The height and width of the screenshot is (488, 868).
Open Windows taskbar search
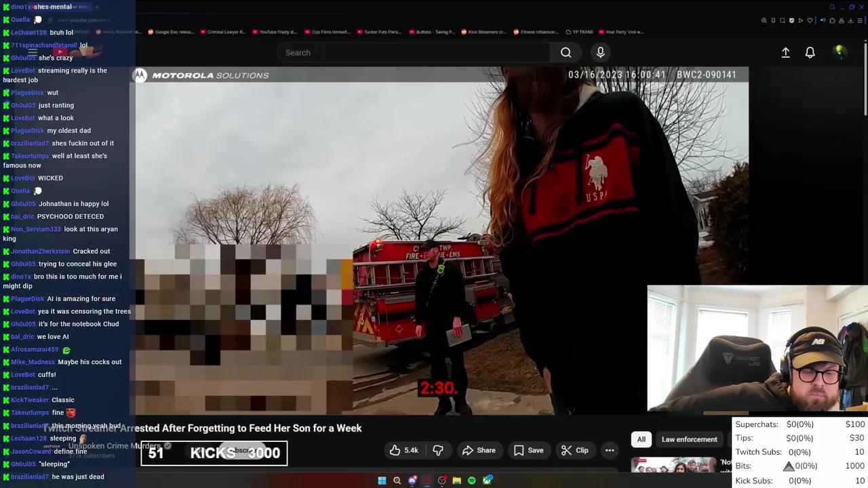point(397,481)
